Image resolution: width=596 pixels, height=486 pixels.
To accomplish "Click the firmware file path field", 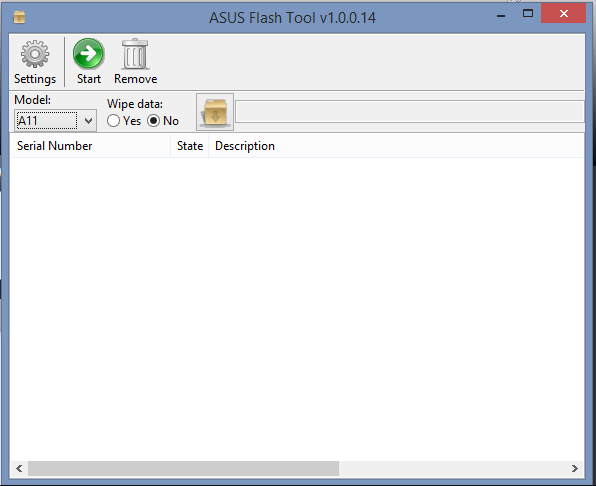I will [409, 112].
